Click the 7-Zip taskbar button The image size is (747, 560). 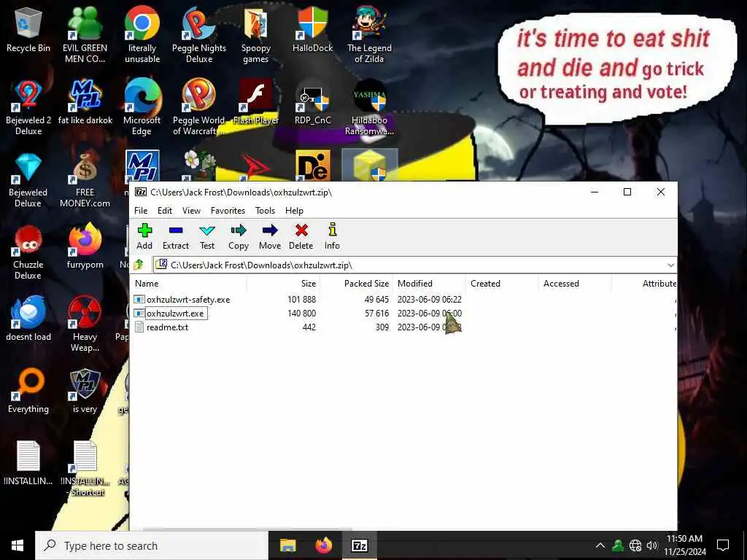359,545
